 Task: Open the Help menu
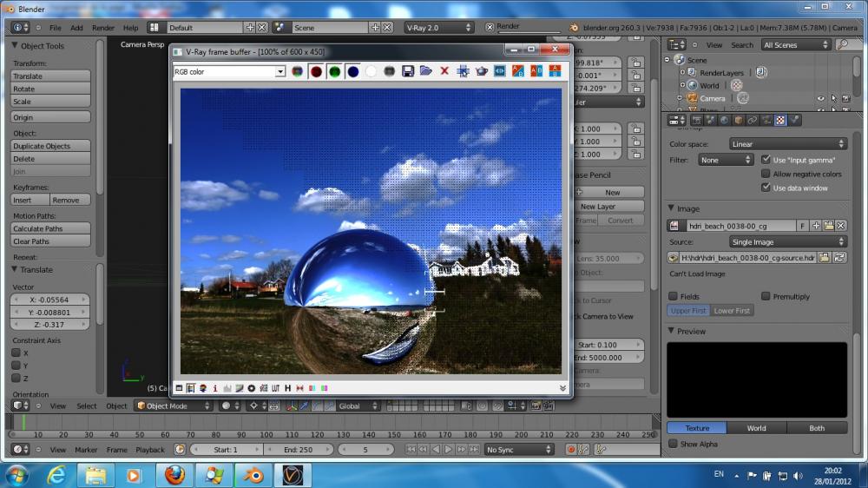[x=131, y=28]
